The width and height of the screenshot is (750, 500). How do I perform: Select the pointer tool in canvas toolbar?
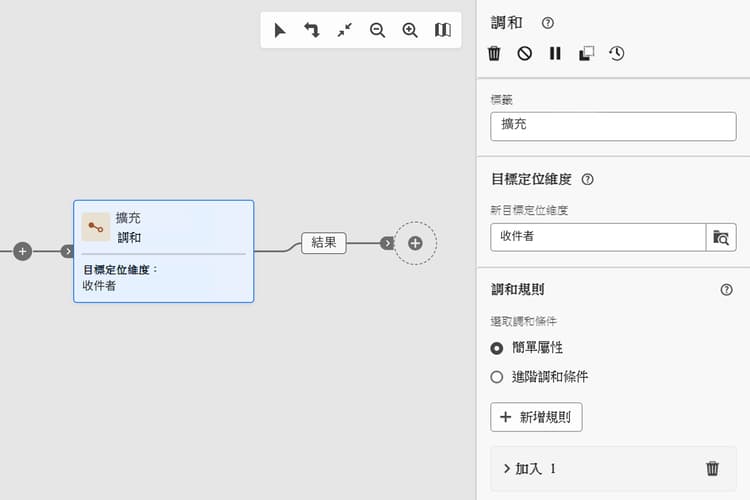[x=280, y=30]
